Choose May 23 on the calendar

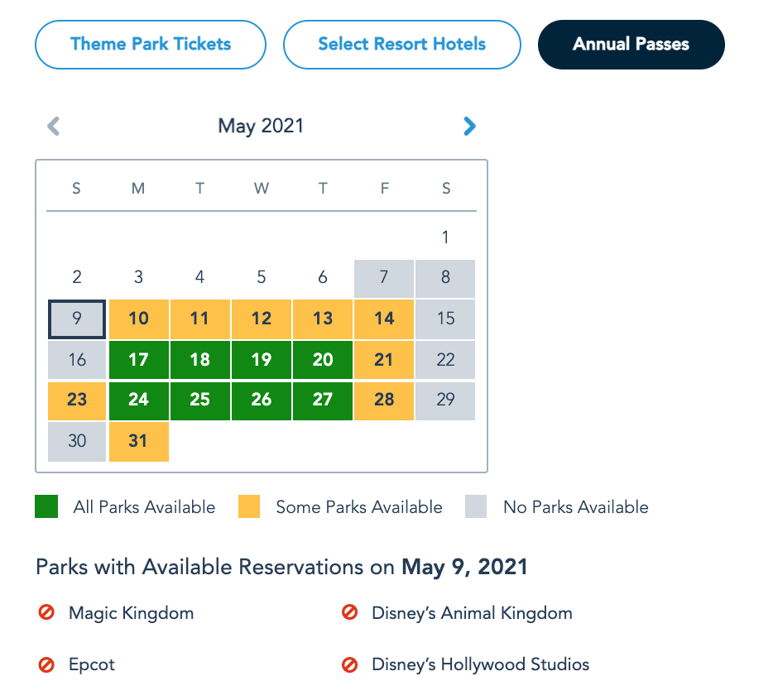coord(77,400)
